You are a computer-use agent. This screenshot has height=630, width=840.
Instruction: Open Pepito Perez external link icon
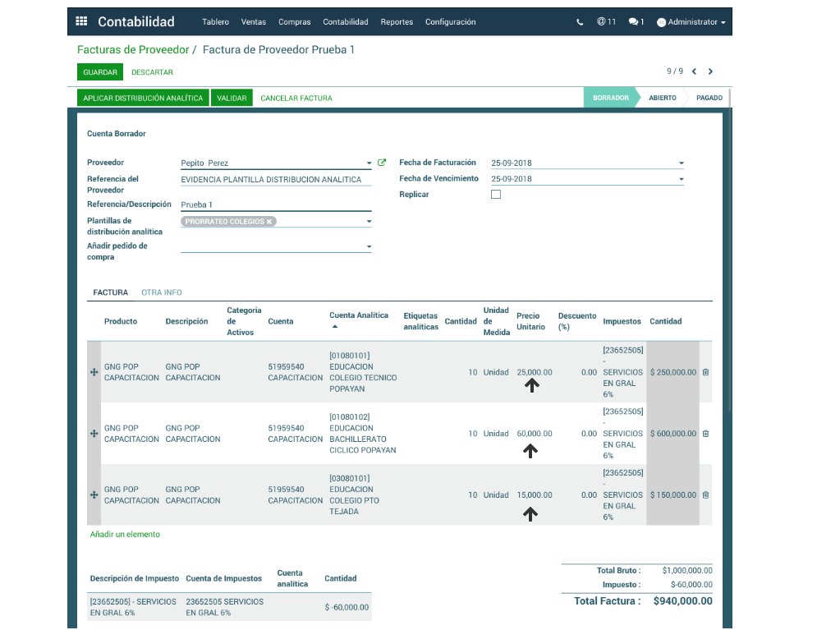point(382,163)
